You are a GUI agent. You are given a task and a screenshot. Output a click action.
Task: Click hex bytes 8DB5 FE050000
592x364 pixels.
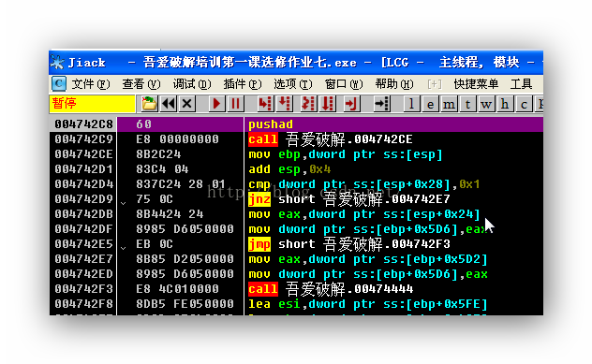point(185,304)
